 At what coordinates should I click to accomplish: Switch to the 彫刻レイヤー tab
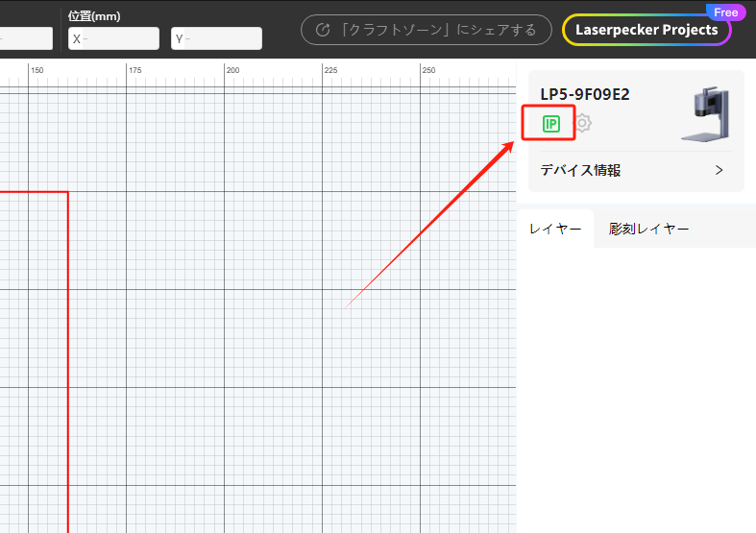point(648,229)
